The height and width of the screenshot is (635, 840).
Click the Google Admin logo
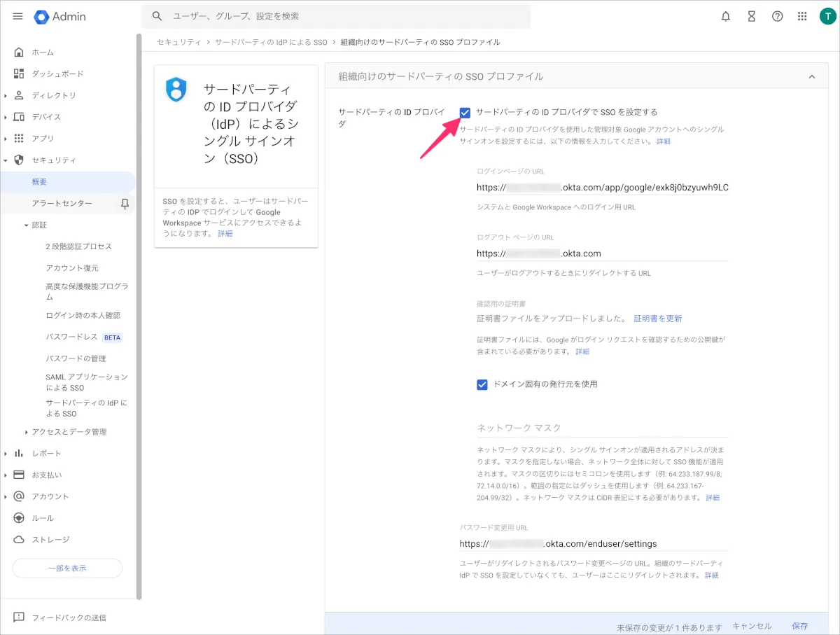(x=60, y=16)
